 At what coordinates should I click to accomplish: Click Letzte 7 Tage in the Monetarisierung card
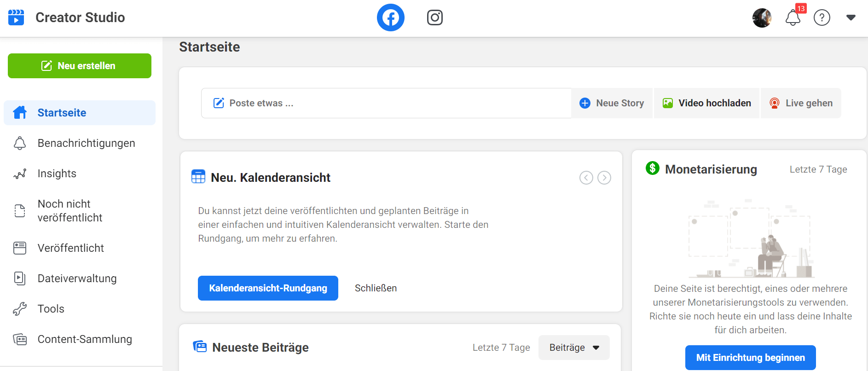[x=818, y=169]
